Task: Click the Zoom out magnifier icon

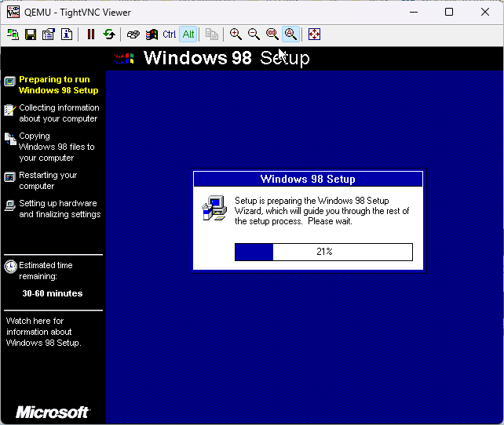Action: (254, 35)
